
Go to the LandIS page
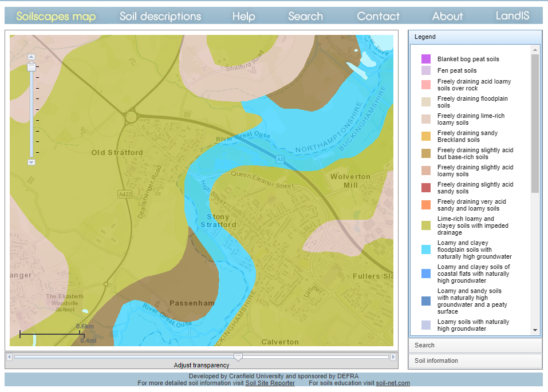[512, 16]
